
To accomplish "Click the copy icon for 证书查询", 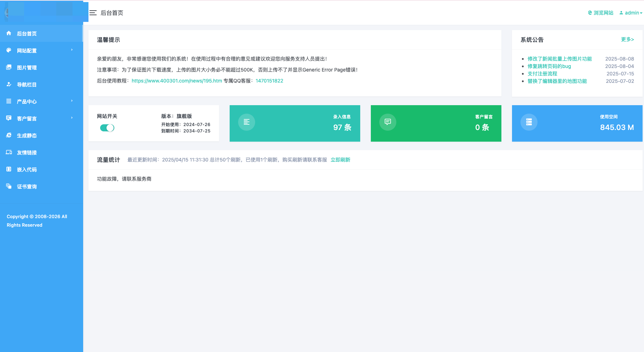I will [9, 186].
